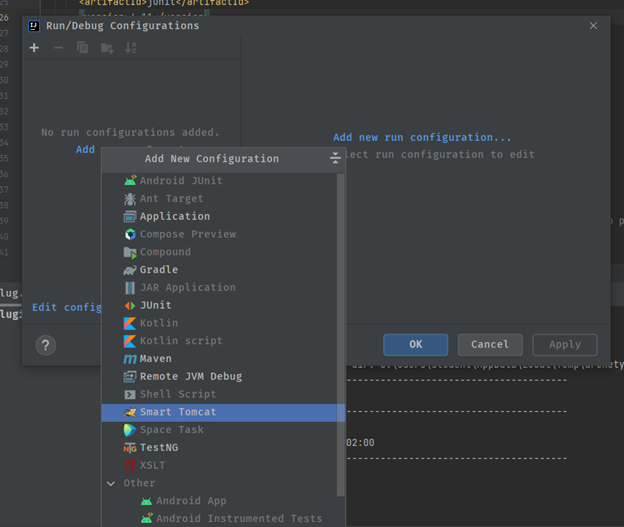This screenshot has width=624, height=527.
Task: Choose JUnit configuration type
Action: [223, 305]
